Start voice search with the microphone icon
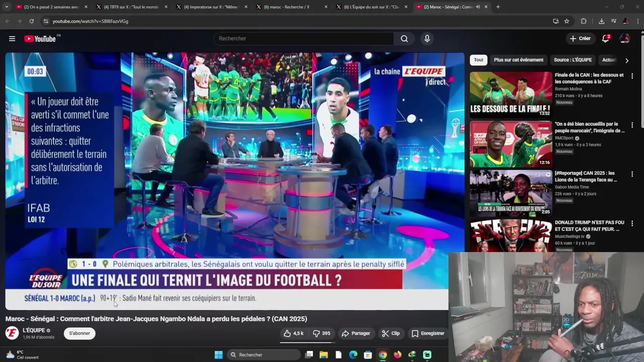Image resolution: width=644 pixels, height=362 pixels. point(427,39)
